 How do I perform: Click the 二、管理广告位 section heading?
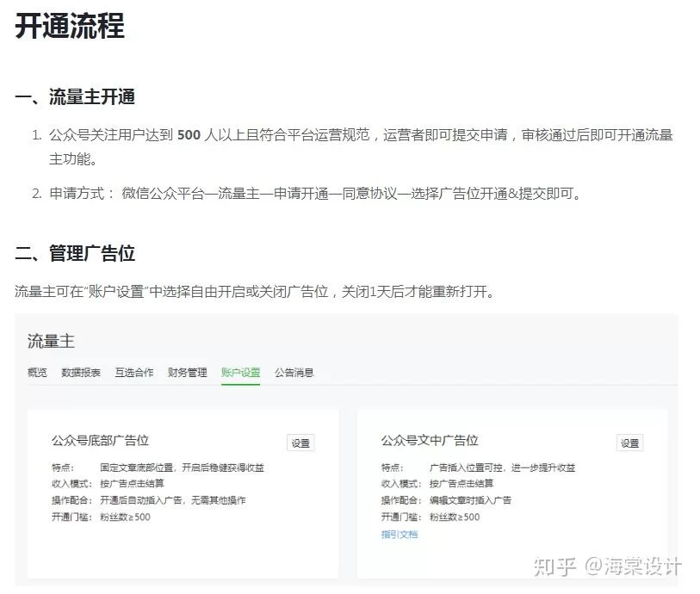point(75,253)
